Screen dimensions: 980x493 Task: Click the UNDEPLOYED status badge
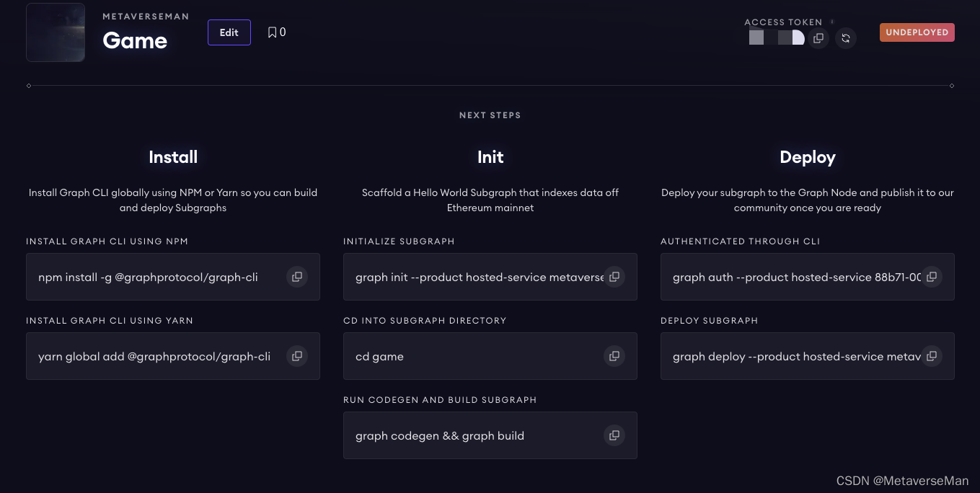coord(917,32)
